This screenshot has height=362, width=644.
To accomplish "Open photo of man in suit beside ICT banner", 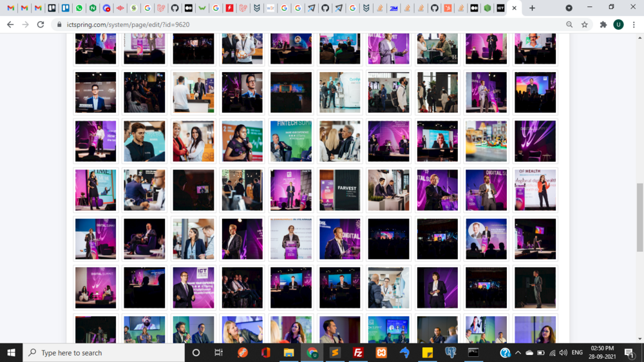I will [193, 288].
